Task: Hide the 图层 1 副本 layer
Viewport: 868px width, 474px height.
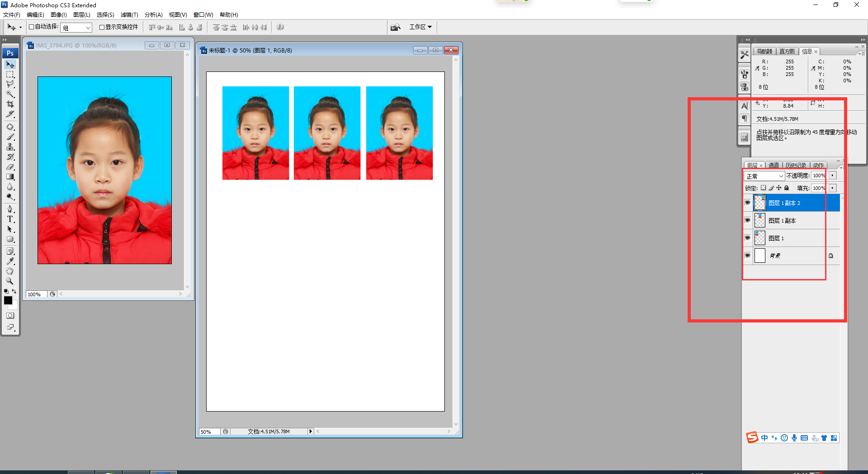Action: pyautogui.click(x=747, y=220)
